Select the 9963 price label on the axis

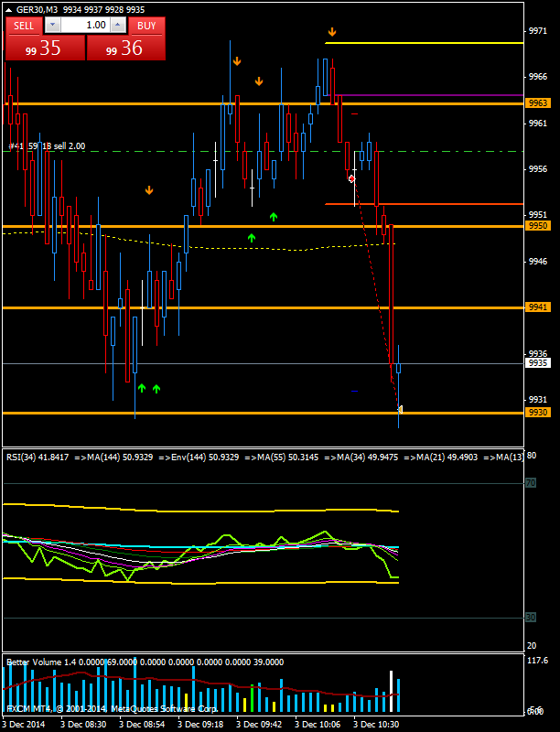[x=538, y=103]
